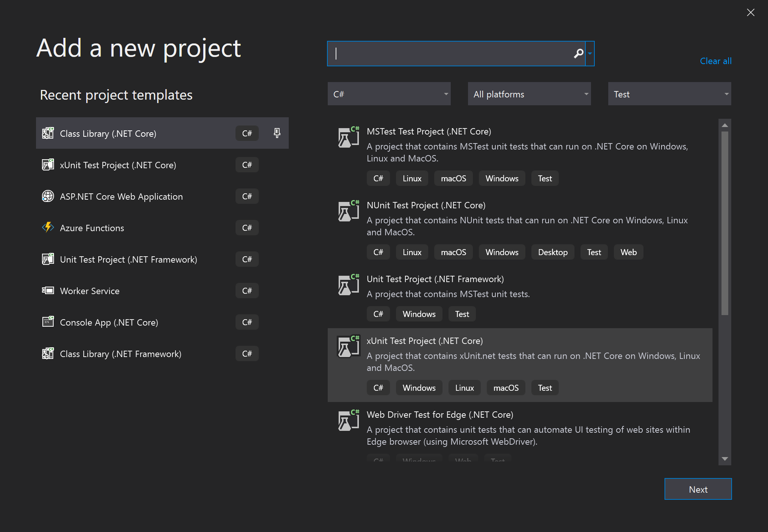This screenshot has height=532, width=768.
Task: Open the C# language filter dropdown
Action: coord(389,94)
